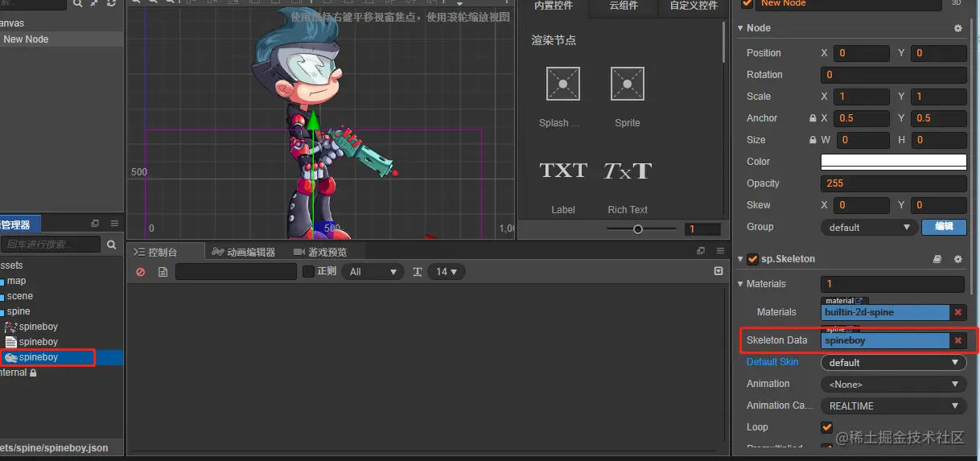
Task: Open the 自定义控件 custom controls tab
Action: [x=694, y=6]
